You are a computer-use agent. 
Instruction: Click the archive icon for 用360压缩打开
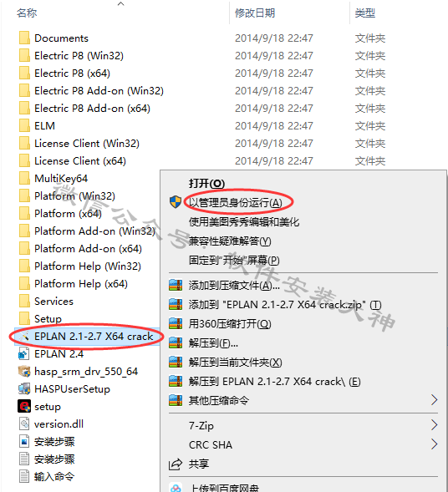[x=176, y=323]
